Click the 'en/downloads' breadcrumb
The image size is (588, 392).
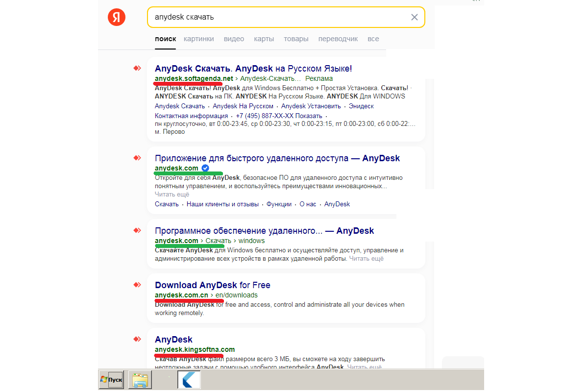[x=236, y=295]
